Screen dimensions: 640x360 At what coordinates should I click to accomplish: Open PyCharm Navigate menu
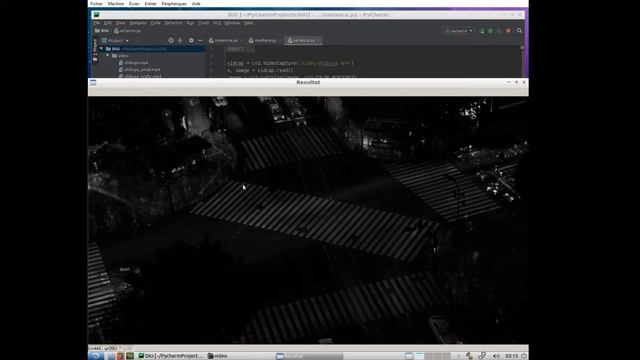point(138,23)
